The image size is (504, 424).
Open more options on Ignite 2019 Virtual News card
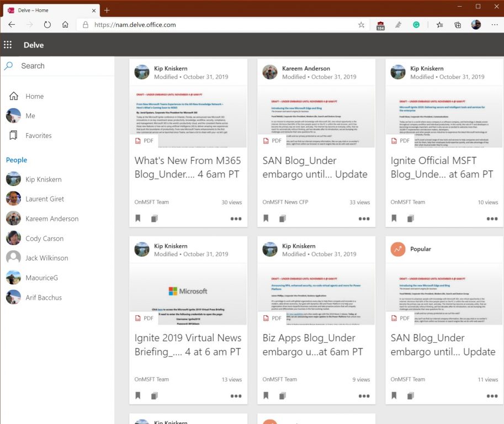pyautogui.click(x=236, y=396)
